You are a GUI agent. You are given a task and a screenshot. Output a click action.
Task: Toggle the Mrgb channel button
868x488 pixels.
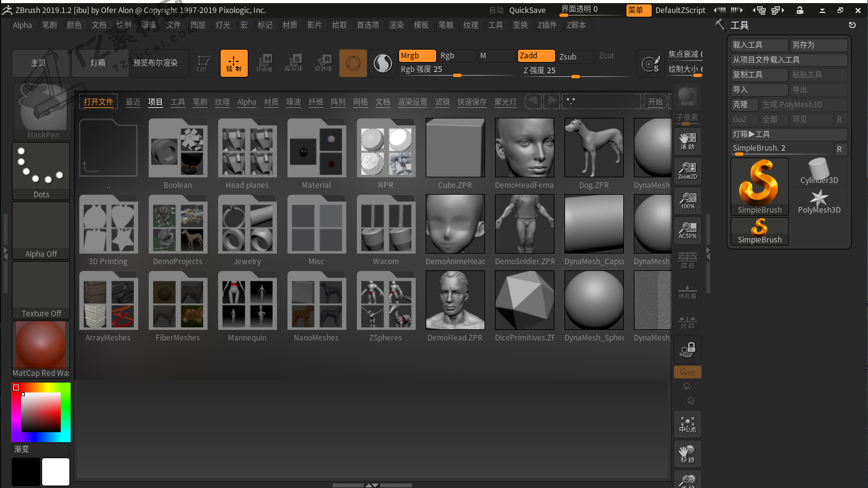[418, 56]
